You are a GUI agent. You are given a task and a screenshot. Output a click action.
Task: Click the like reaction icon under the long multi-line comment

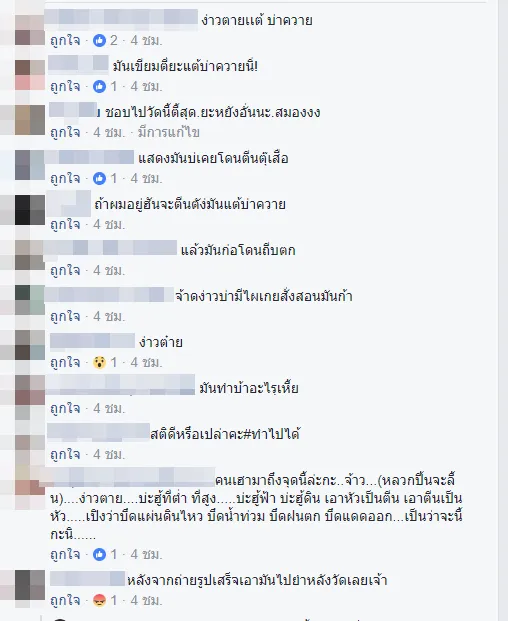(x=99, y=554)
